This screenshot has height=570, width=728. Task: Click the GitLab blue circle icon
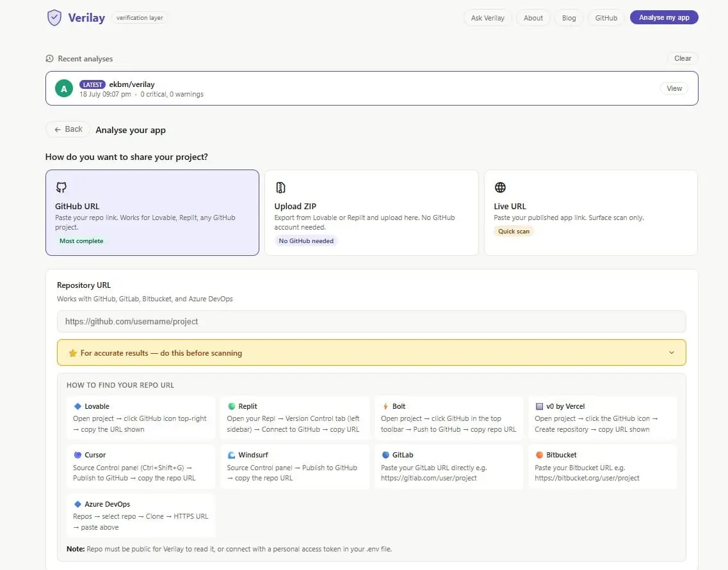pyautogui.click(x=385, y=455)
